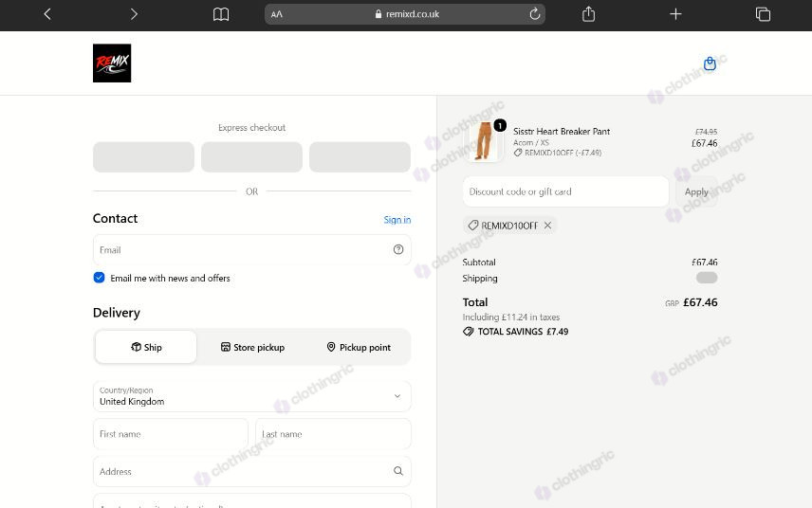Screen dimensions: 812x508
Task: Show all open tabs overview
Action: (x=763, y=14)
